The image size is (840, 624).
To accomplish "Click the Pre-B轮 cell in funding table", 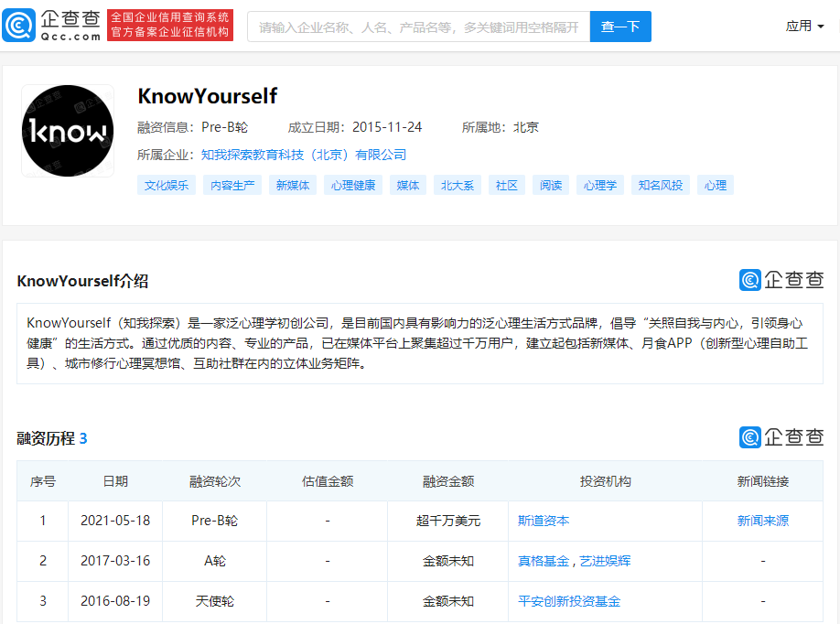I will coord(214,521).
